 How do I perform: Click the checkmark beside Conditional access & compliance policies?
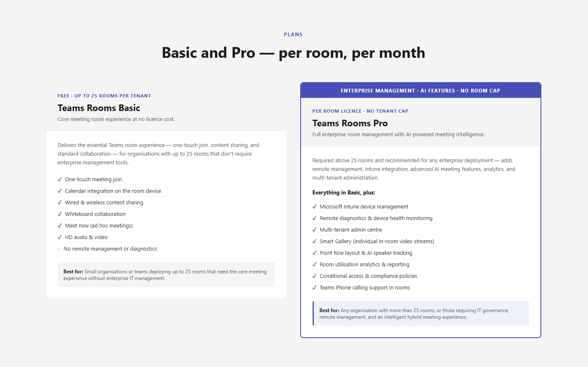315,276
